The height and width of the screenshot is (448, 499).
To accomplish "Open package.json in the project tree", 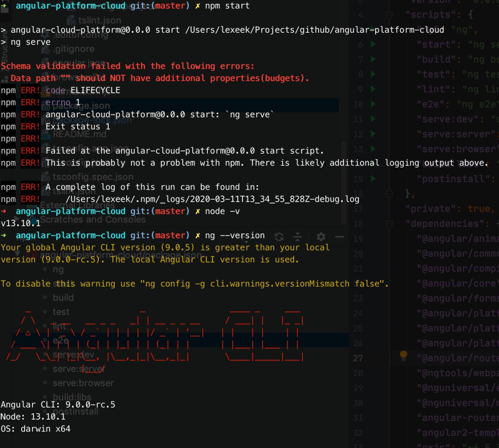I will [81, 106].
